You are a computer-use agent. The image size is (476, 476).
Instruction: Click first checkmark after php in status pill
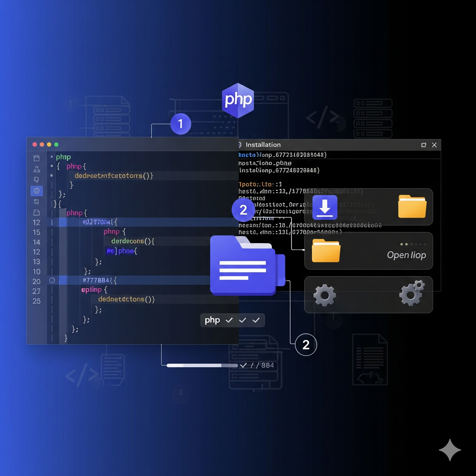tap(229, 320)
